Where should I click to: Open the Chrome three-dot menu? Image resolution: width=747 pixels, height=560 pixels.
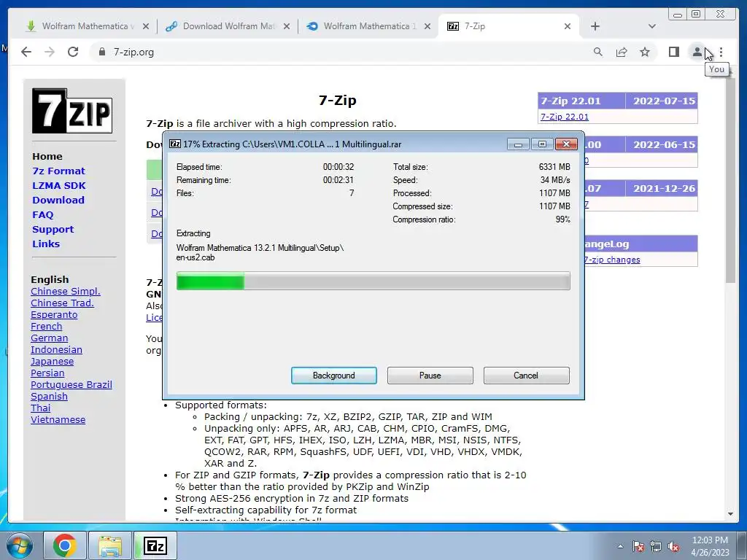tap(721, 52)
